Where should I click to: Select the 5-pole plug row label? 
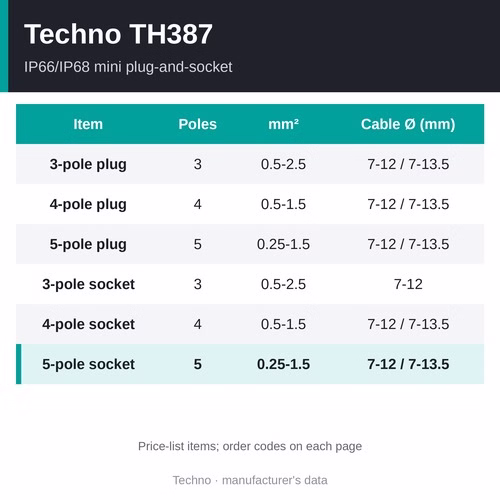(x=88, y=244)
